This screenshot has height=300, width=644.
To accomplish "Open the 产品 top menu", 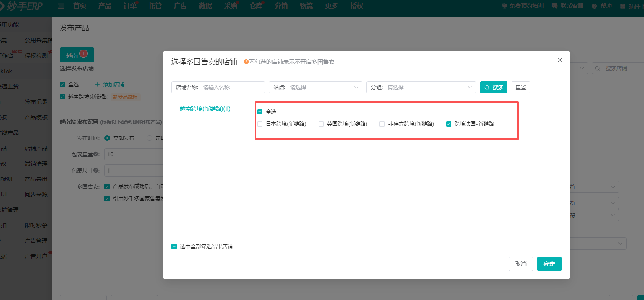I will tap(105, 6).
